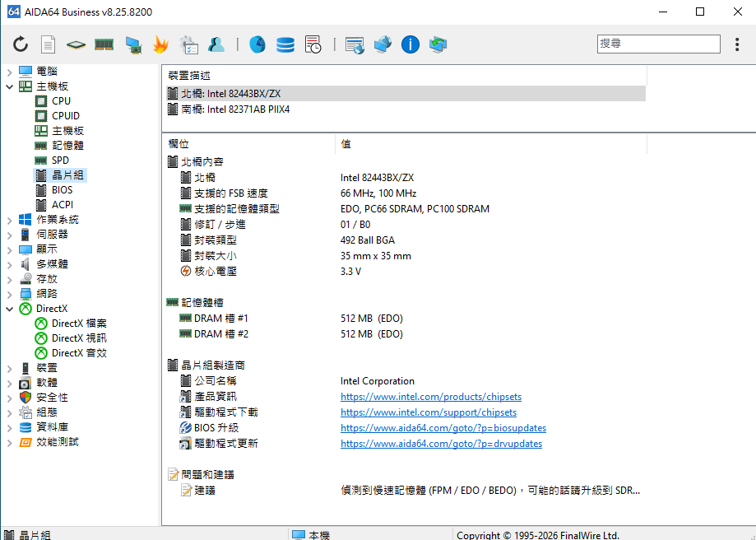The width and height of the screenshot is (756, 540).
Task: Expand the 網路 tree node
Action: [10, 294]
